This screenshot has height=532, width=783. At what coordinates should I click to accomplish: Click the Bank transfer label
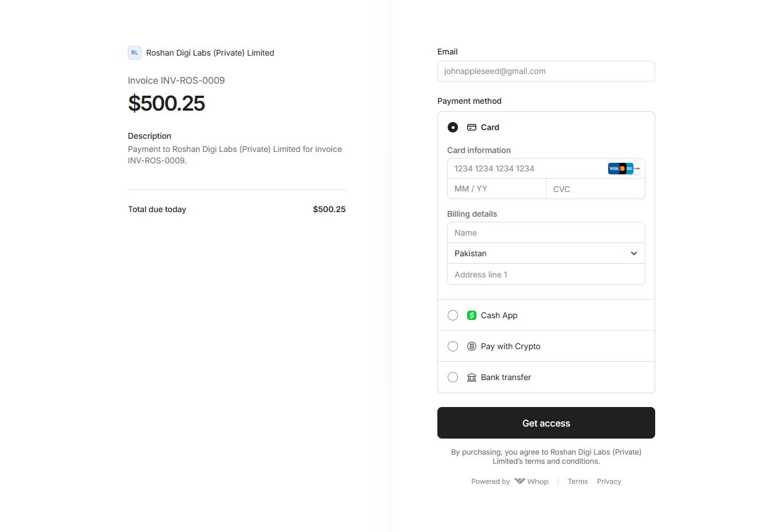506,377
